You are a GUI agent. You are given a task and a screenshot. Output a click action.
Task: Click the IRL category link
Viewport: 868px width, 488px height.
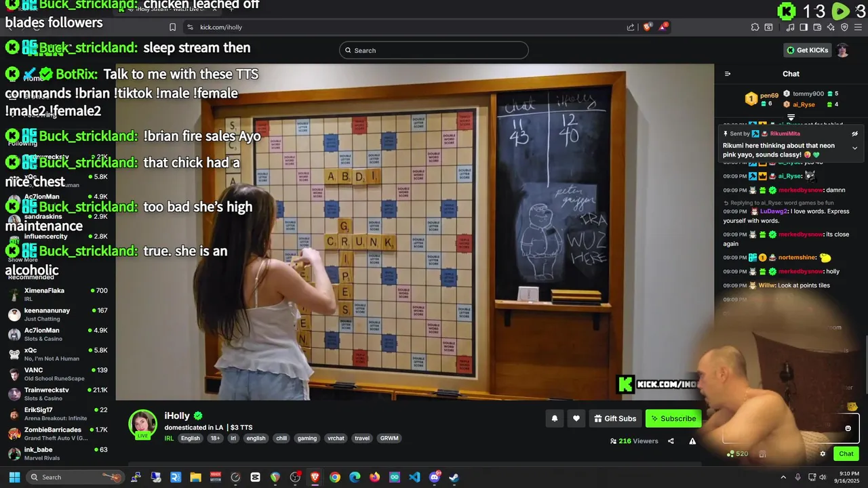(x=169, y=439)
